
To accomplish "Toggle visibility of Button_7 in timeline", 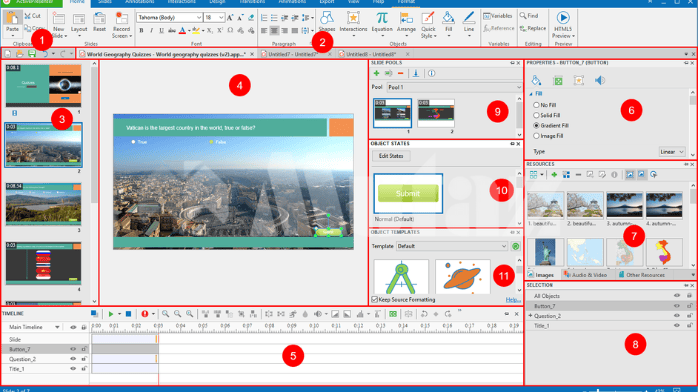I will click(73, 349).
